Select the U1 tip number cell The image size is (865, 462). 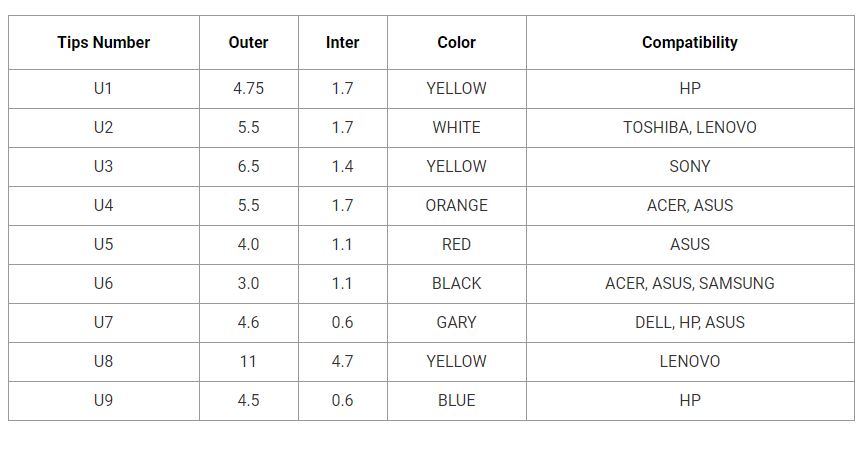pos(104,88)
